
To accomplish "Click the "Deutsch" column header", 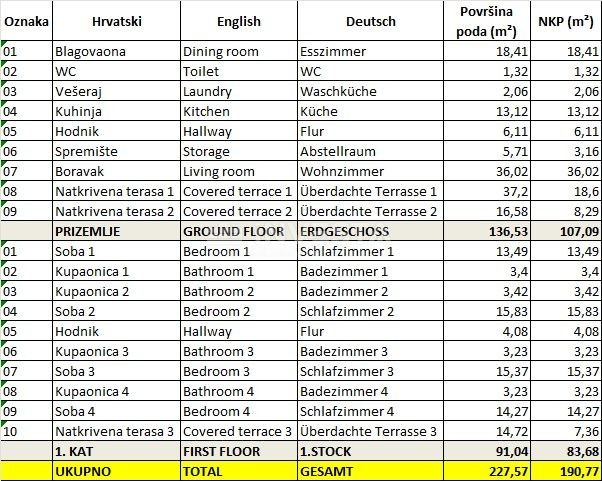I will click(x=370, y=21).
